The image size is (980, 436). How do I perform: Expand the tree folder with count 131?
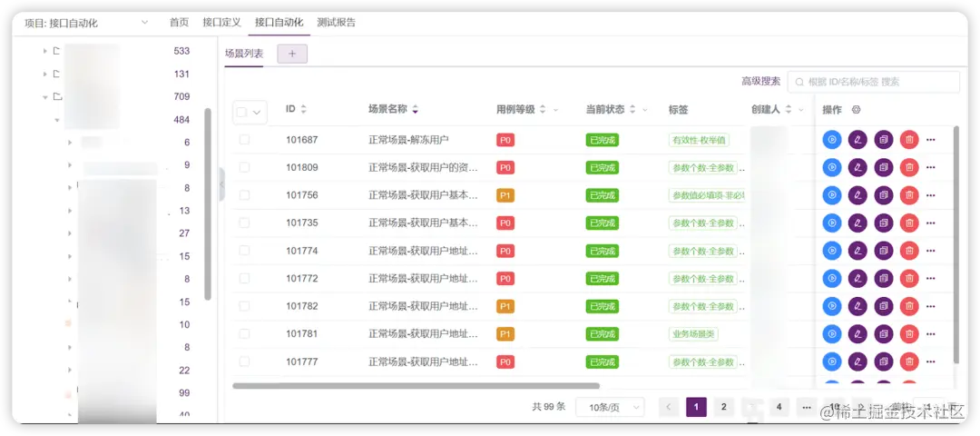(x=45, y=74)
